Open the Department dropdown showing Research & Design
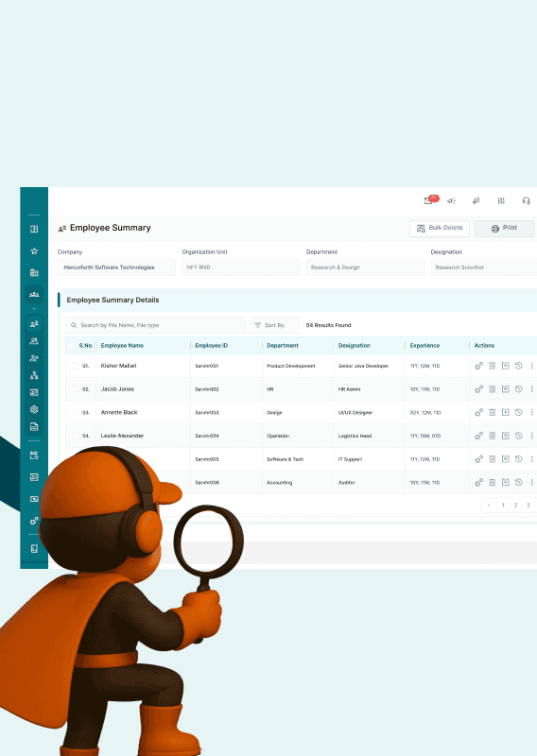This screenshot has width=537, height=756. (365, 267)
